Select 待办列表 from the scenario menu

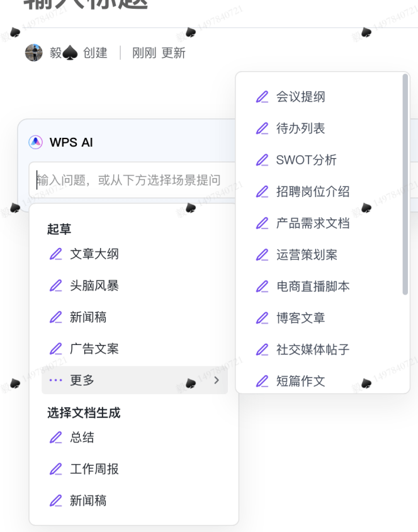[x=296, y=128]
